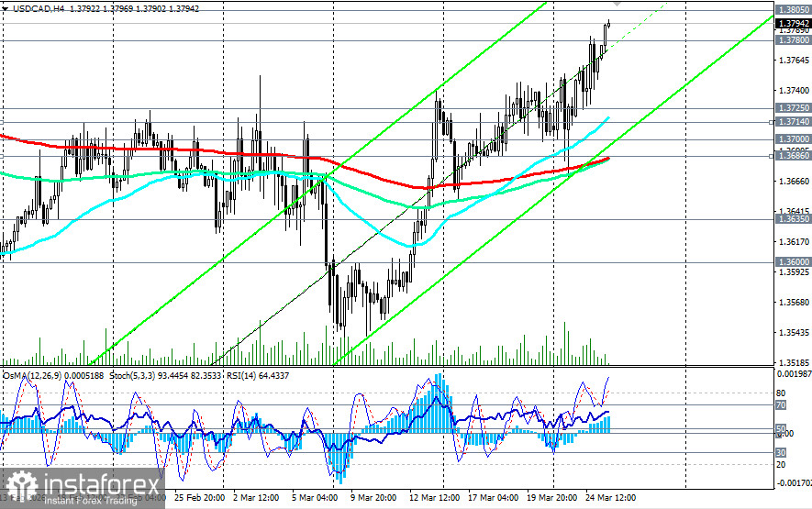Select the 1.37250 level price label
Viewport: 812px width, 509px height.
(794, 107)
